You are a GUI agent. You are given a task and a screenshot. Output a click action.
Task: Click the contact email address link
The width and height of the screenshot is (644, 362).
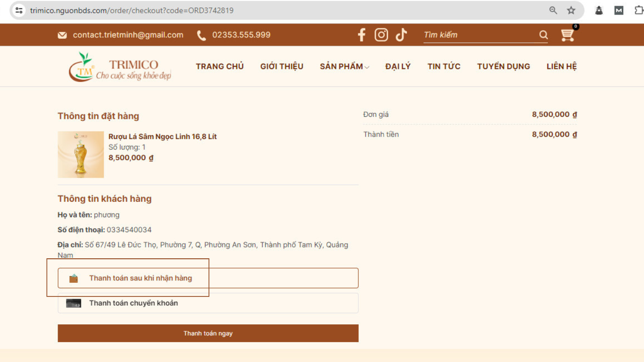click(x=128, y=35)
